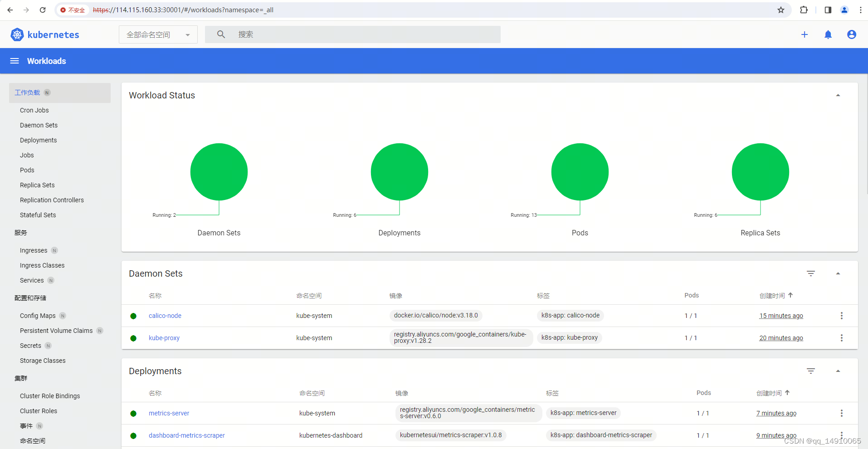Click the Pods green status circle

click(580, 172)
